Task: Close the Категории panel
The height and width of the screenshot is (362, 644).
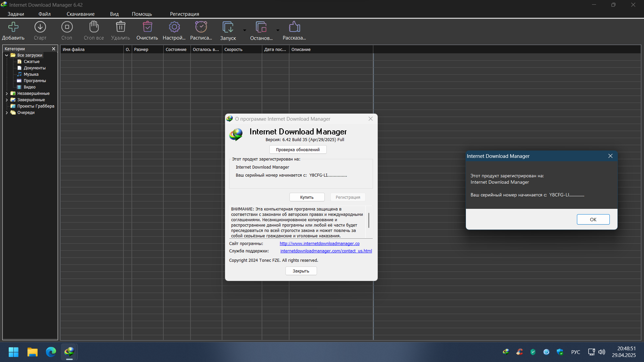Action: click(x=53, y=49)
